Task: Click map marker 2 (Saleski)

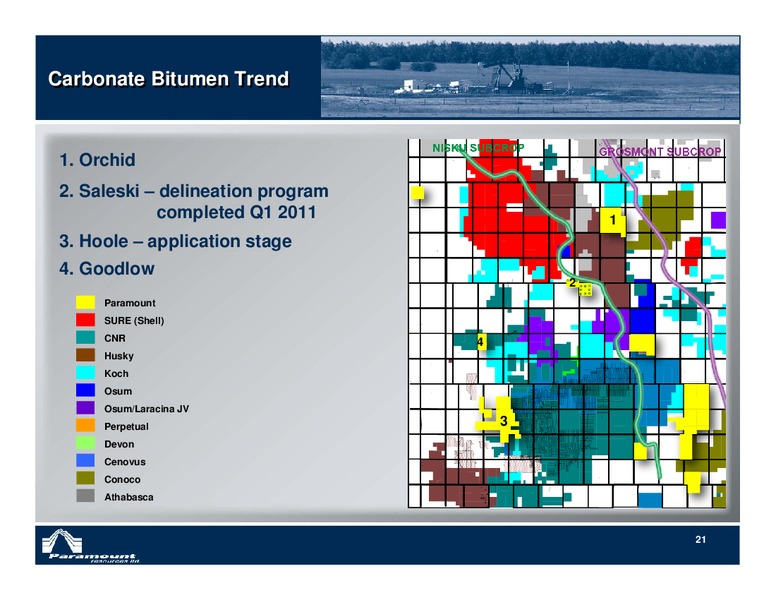Action: 572,283
